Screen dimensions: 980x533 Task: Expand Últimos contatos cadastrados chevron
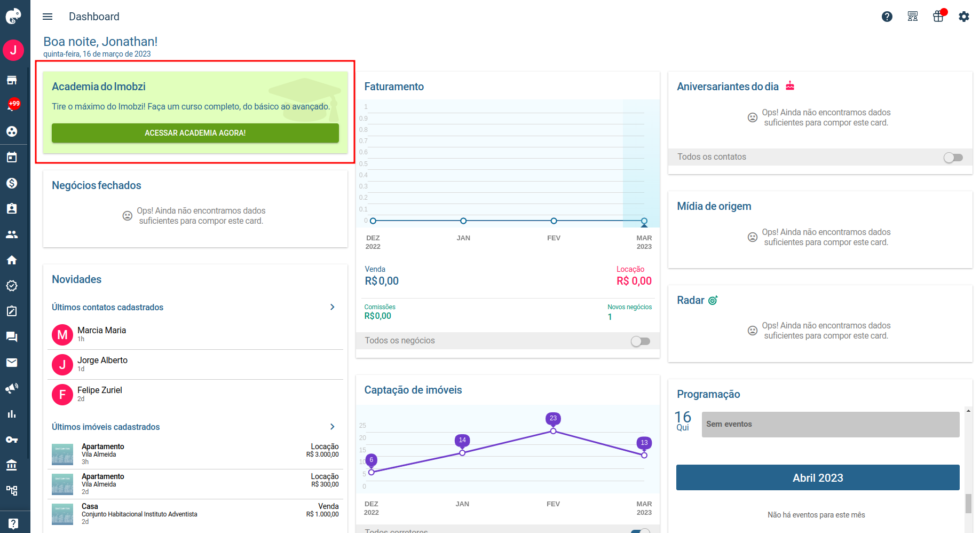332,307
